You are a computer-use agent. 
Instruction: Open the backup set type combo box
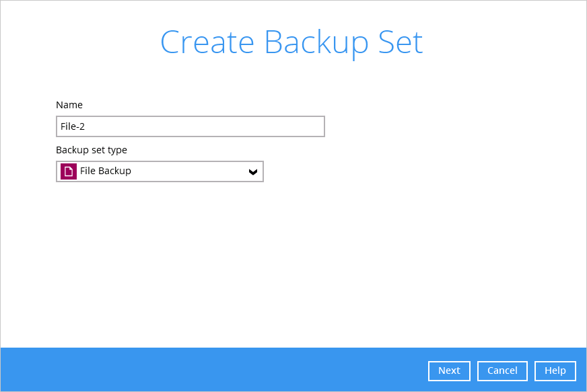pyautogui.click(x=160, y=171)
